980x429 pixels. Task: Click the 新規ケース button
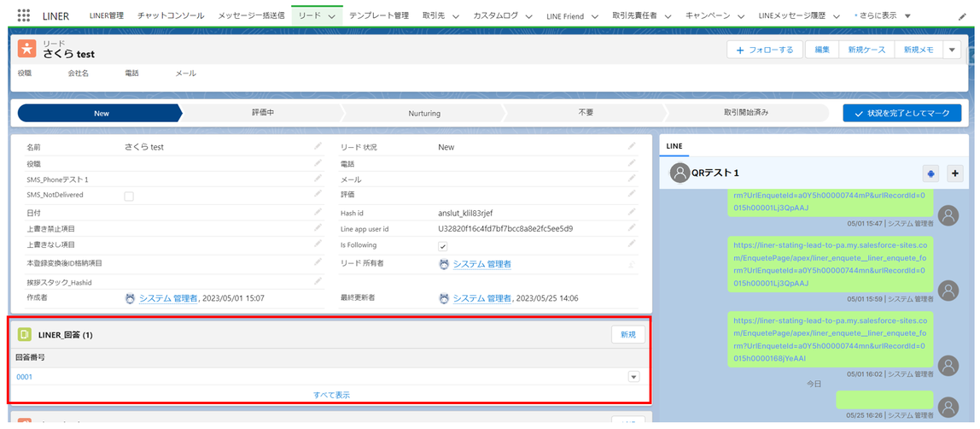866,50
